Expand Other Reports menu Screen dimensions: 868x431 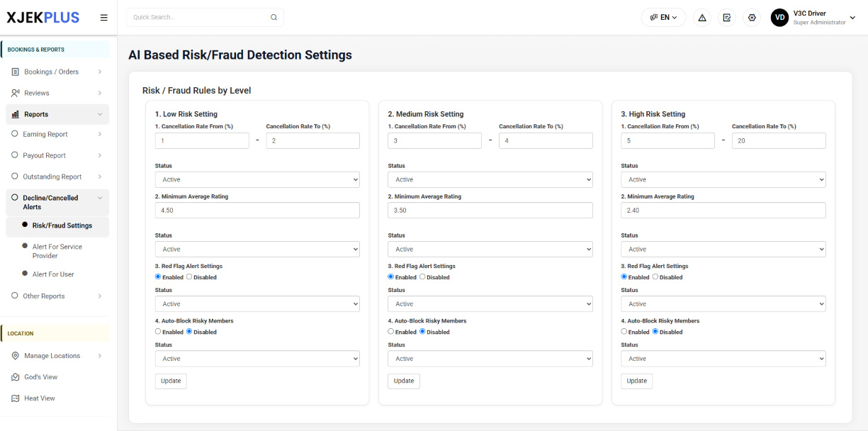[x=57, y=296]
